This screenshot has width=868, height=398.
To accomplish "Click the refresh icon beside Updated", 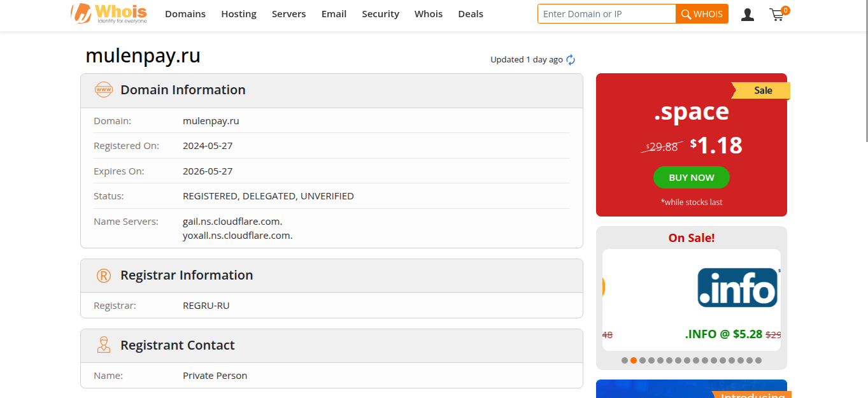I will click(571, 60).
